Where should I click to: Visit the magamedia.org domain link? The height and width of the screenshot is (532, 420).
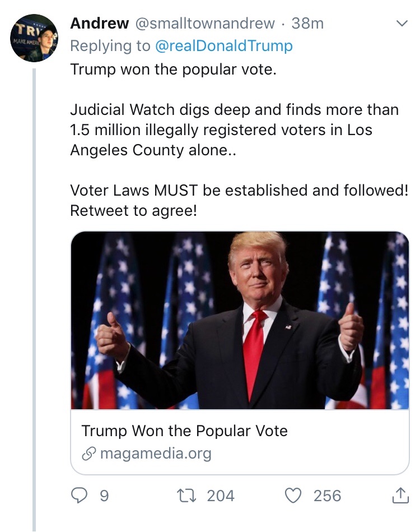156,454
